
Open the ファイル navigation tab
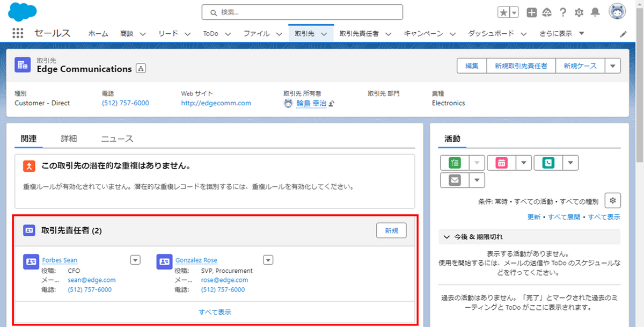[257, 33]
